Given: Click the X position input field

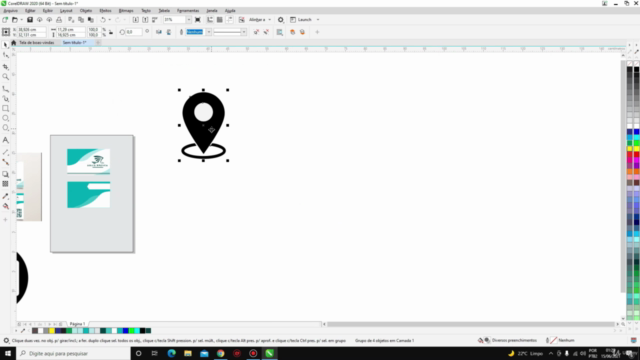Looking at the screenshot, I should click(x=31, y=29).
